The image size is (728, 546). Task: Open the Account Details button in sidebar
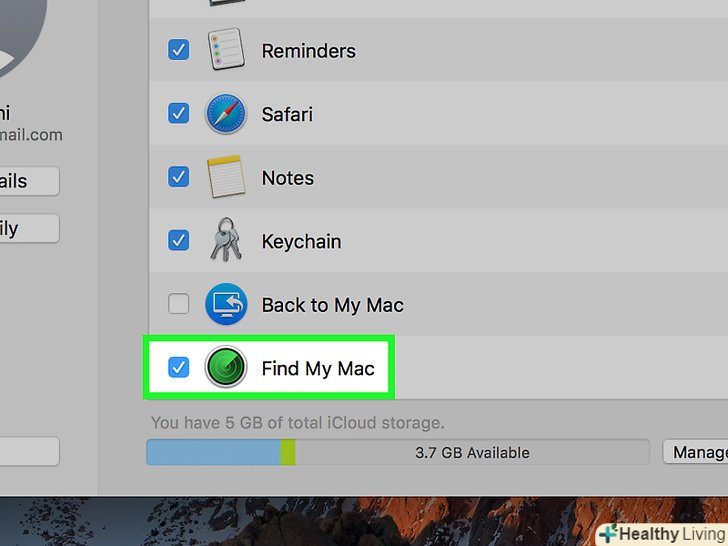pyautogui.click(x=28, y=181)
